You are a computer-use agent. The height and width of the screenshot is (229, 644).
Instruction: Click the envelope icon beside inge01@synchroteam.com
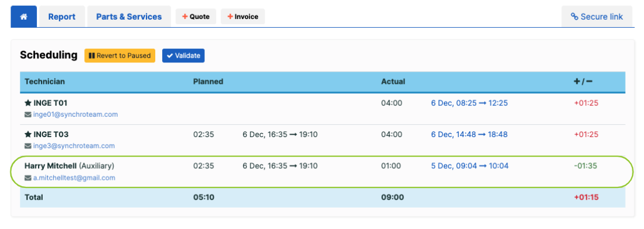[x=28, y=114]
